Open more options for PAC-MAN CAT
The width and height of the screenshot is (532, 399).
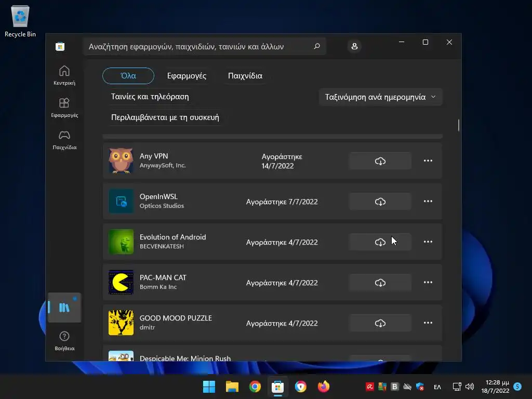(428, 282)
